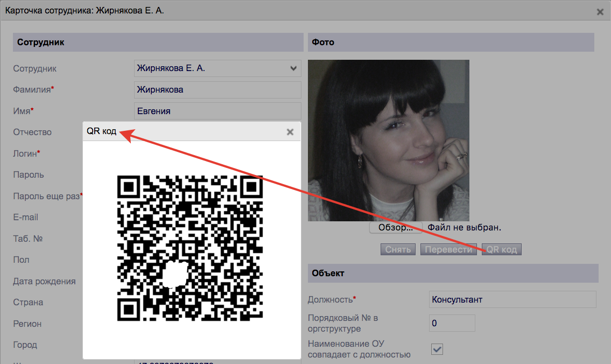Click the employee photo thumbnail
Image resolution: width=611 pixels, height=364 pixels.
point(389,141)
